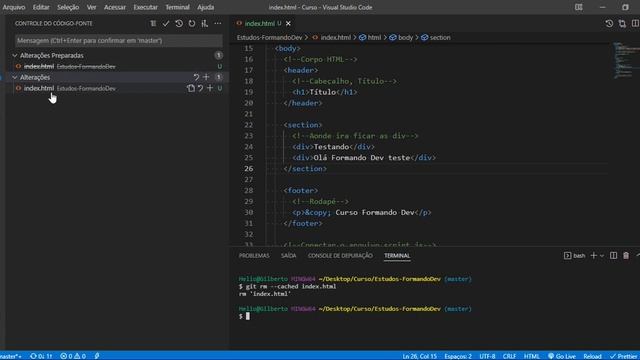Click line number 22 in the editor gutter
Image resolution: width=640 pixels, height=360 pixels.
[249, 125]
